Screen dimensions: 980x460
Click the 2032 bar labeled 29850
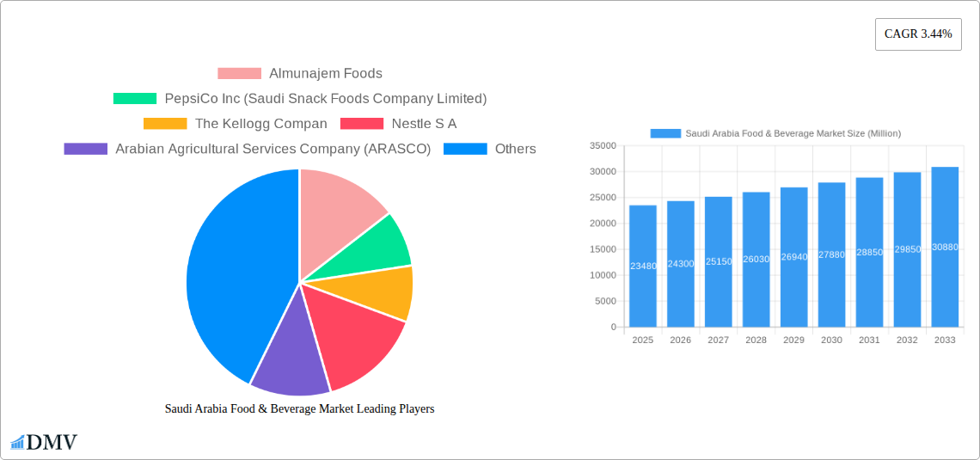point(908,249)
